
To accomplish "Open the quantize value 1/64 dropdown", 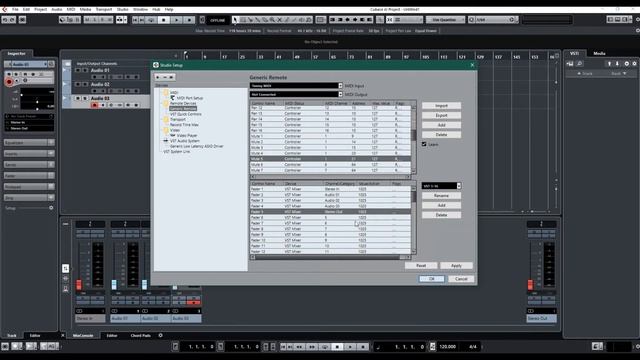I will pyautogui.click(x=493, y=20).
